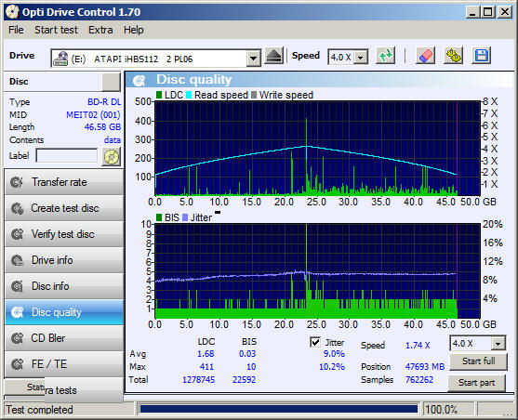Click the eraser disc icon

pyautogui.click(x=425, y=56)
